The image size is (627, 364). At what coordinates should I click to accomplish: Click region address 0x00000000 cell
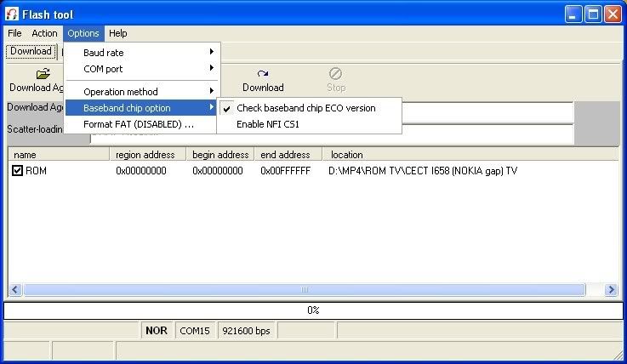click(141, 171)
